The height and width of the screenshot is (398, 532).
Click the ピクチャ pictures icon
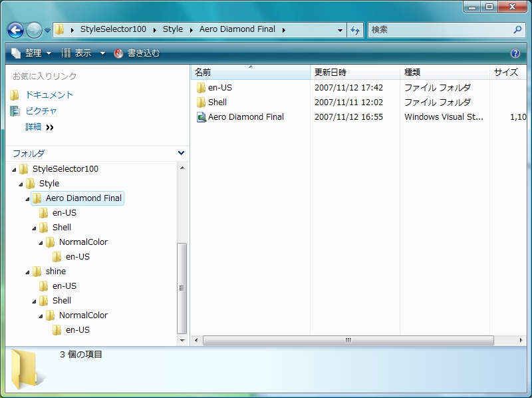[14, 110]
